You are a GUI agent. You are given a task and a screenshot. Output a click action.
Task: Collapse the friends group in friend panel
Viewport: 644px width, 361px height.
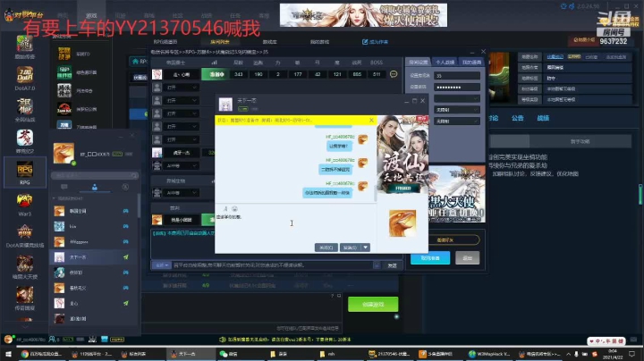[54, 198]
